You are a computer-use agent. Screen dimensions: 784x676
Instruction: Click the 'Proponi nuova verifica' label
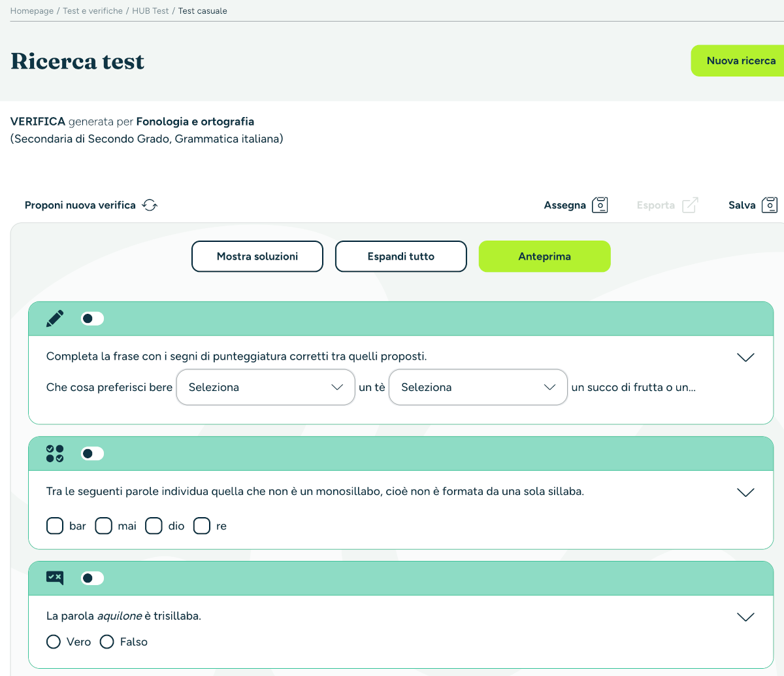pyautogui.click(x=80, y=205)
